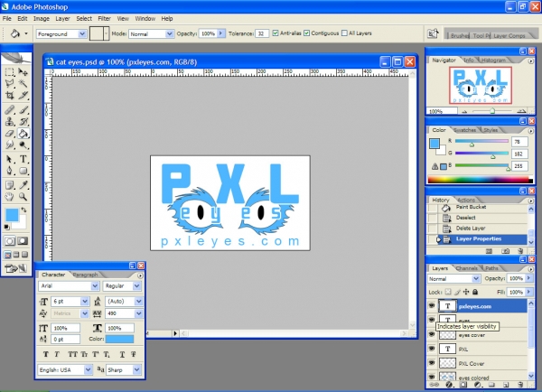This screenshot has width=542, height=392.
Task: Select the Magic Wand tool
Action: coord(23,83)
